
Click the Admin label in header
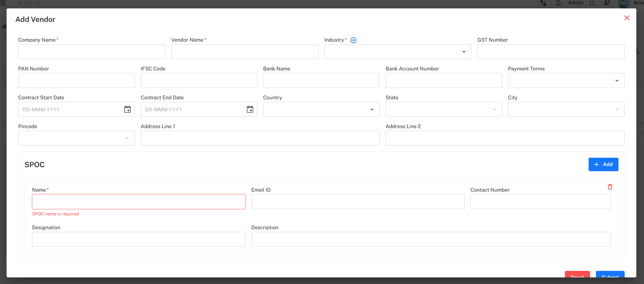click(x=575, y=3)
